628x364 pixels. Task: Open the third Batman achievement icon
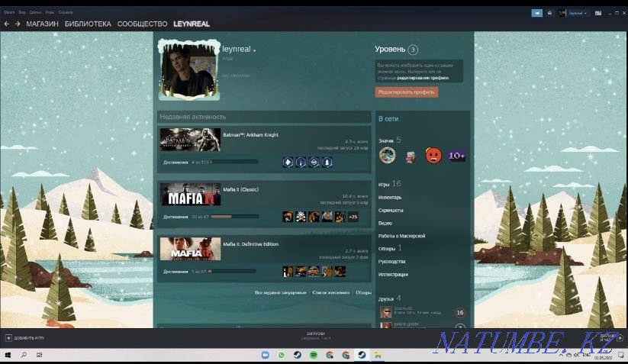click(x=314, y=163)
